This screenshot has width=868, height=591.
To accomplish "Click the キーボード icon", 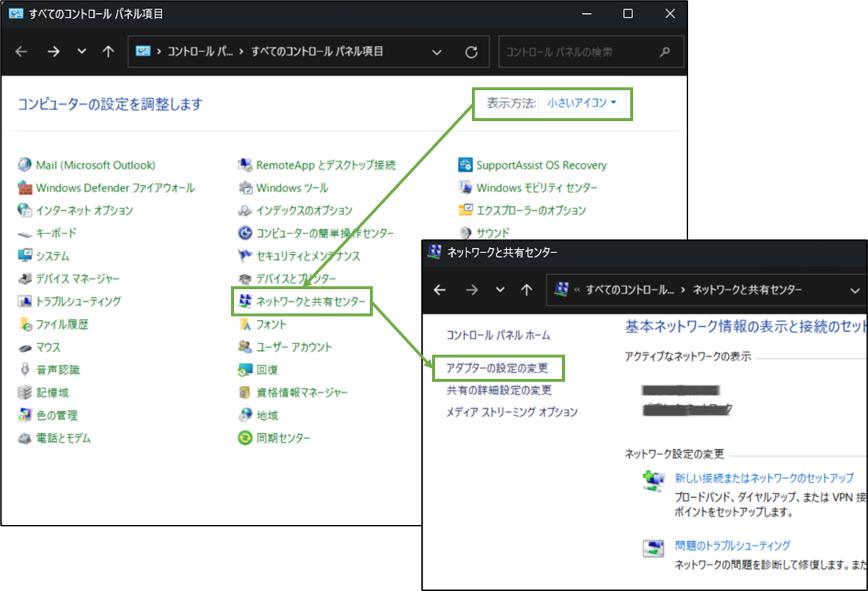I will coord(24,233).
